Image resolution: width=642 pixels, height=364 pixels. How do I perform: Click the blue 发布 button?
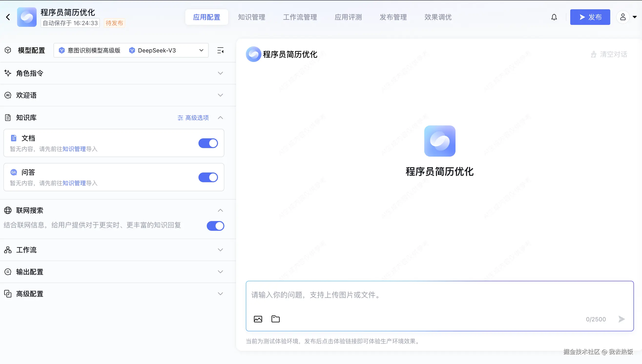coord(590,17)
